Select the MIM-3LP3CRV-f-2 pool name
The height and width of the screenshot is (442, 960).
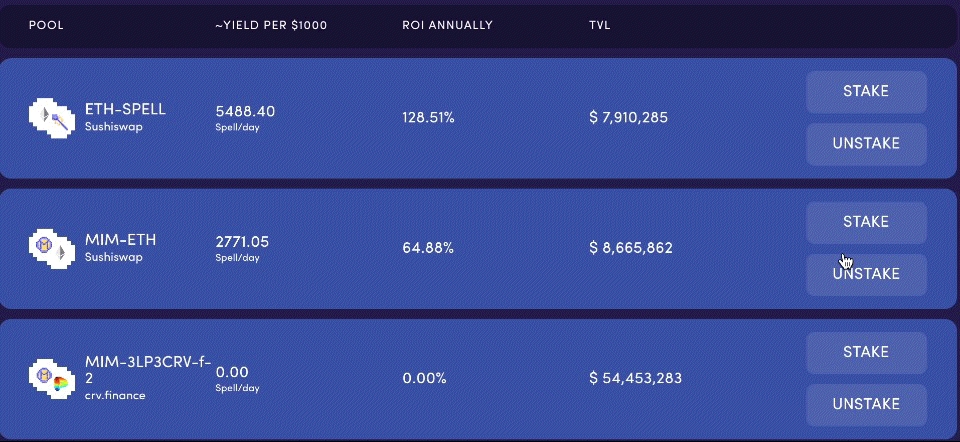click(x=147, y=370)
